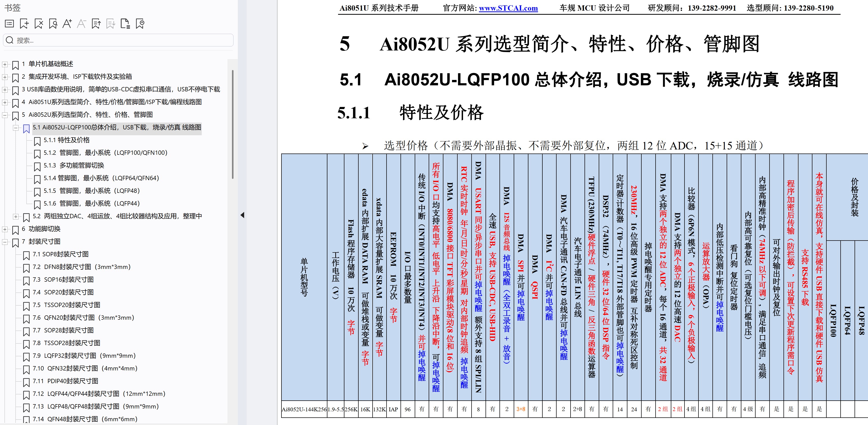868x425 pixels.
Task: Click the IAP EEPROM cell
Action: (x=393, y=409)
